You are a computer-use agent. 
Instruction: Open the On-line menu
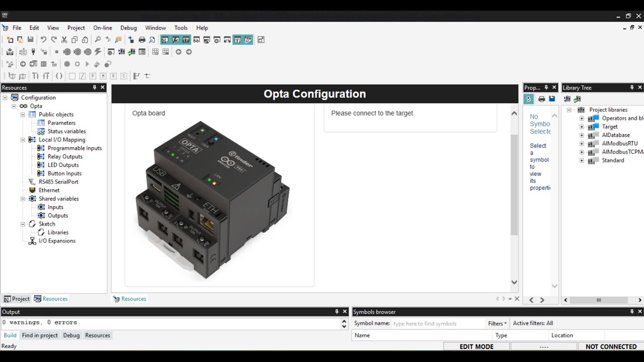tap(103, 28)
